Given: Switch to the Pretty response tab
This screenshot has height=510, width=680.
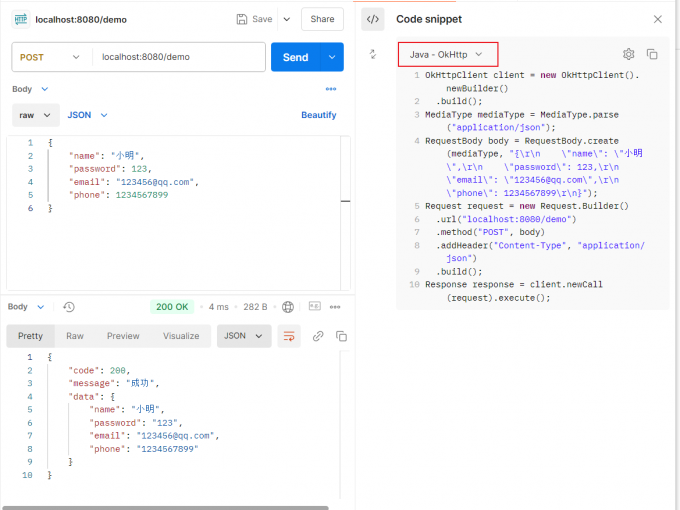Looking at the screenshot, I should [30, 336].
